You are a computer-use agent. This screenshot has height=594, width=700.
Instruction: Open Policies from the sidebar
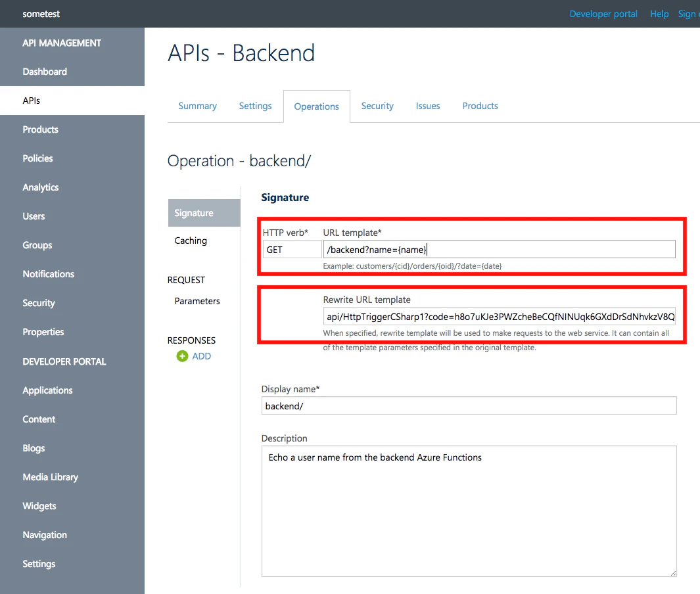[37, 158]
